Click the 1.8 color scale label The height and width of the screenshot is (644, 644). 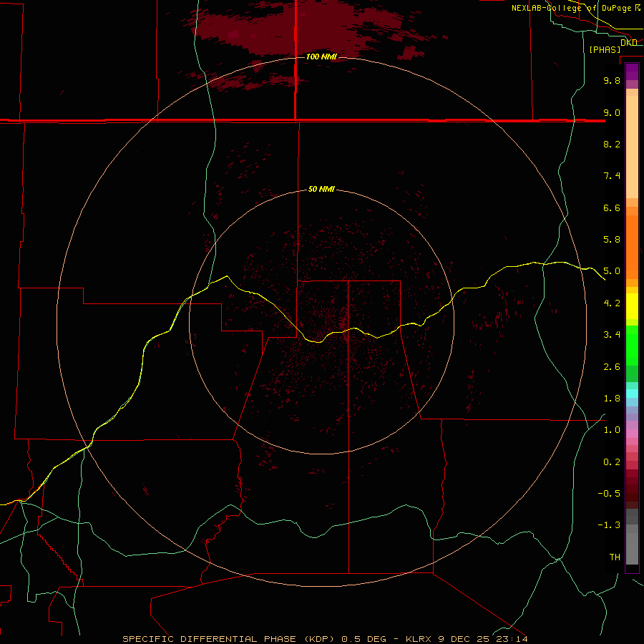(x=612, y=399)
